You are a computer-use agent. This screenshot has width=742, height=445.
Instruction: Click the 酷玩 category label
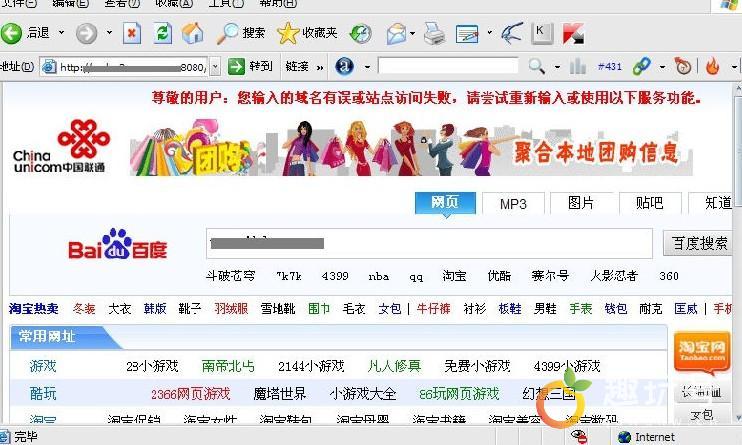43,393
